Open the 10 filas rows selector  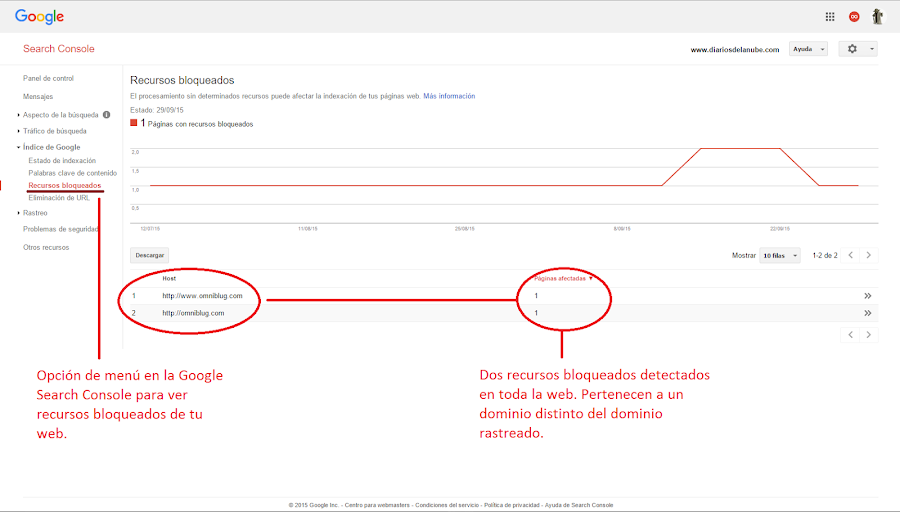pyautogui.click(x=779, y=255)
